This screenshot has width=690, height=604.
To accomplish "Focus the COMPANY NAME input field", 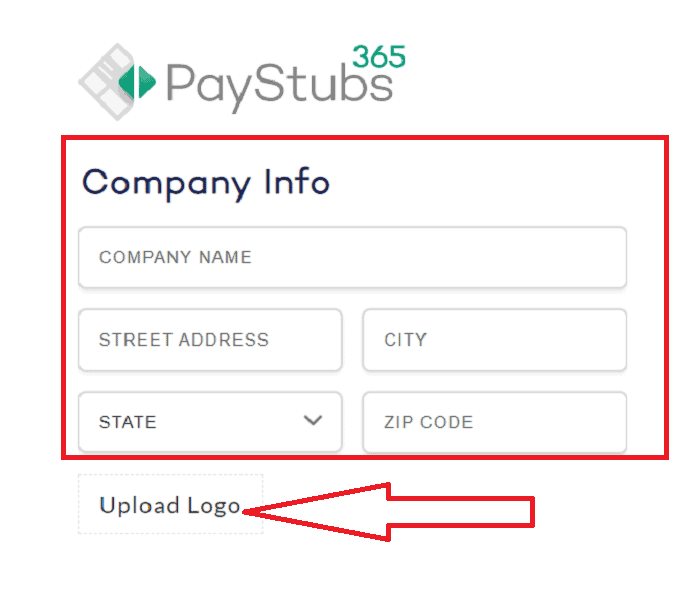I will (x=352, y=257).
